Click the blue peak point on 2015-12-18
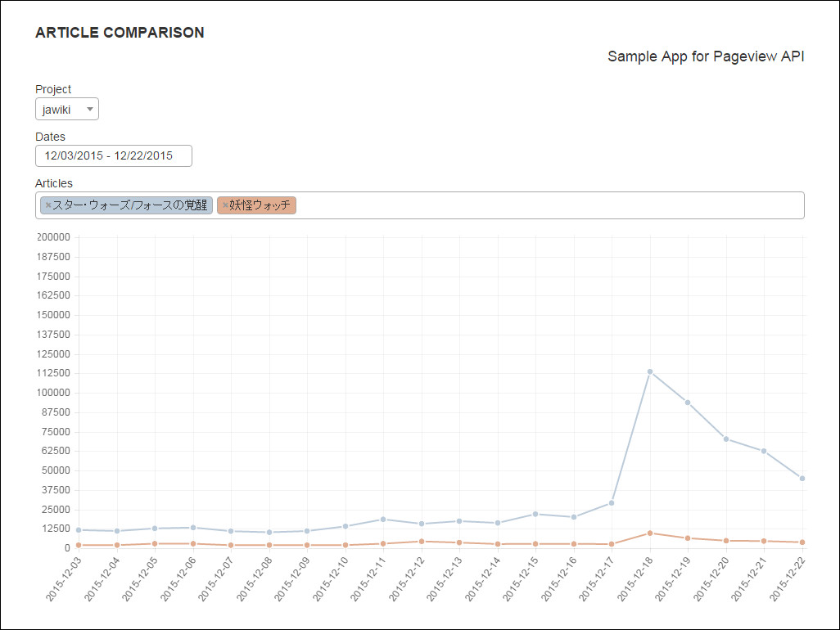This screenshot has width=840, height=630. tap(650, 371)
